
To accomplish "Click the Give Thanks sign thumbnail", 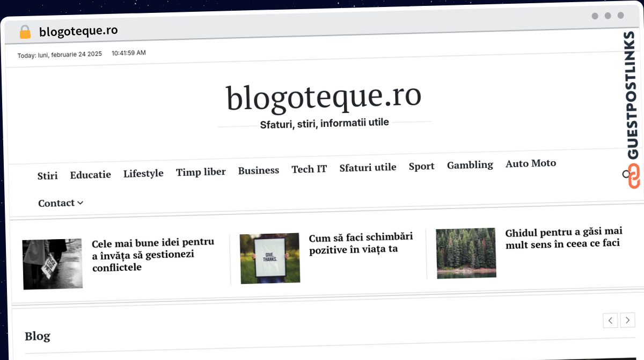I will pyautogui.click(x=270, y=258).
